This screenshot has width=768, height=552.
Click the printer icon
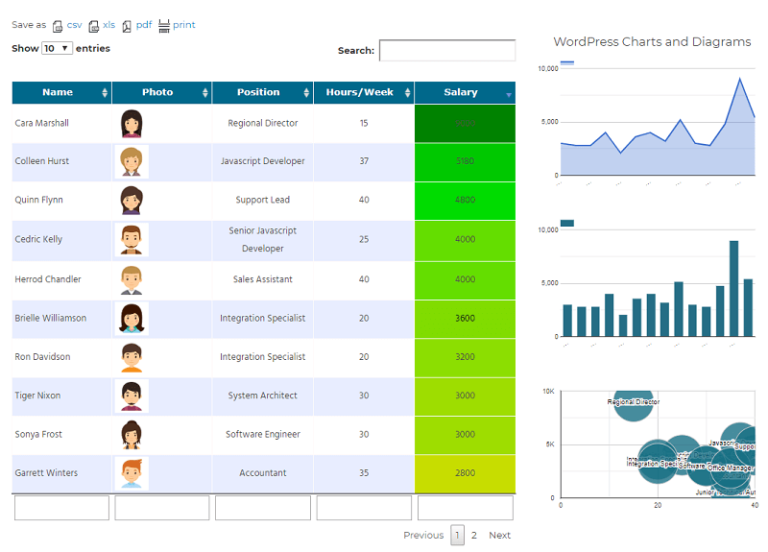click(x=164, y=26)
